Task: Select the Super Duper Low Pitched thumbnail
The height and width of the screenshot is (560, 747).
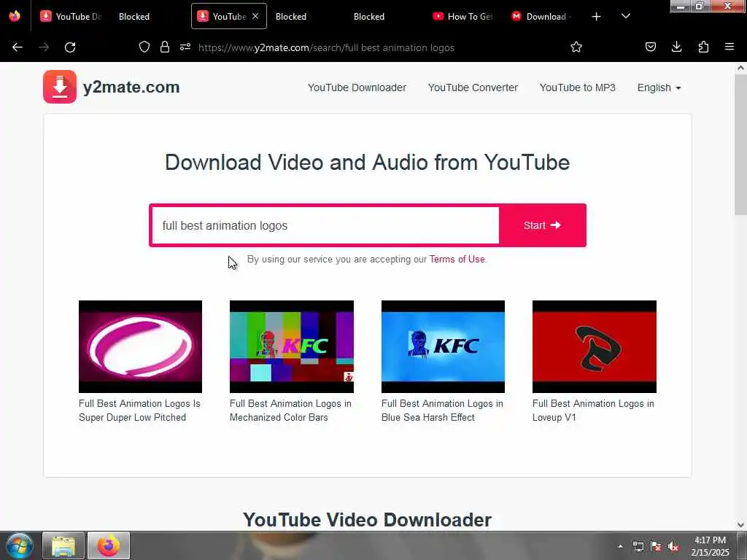Action: (x=140, y=346)
